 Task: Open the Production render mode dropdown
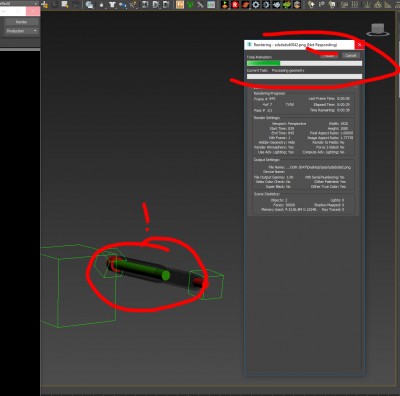[22, 31]
